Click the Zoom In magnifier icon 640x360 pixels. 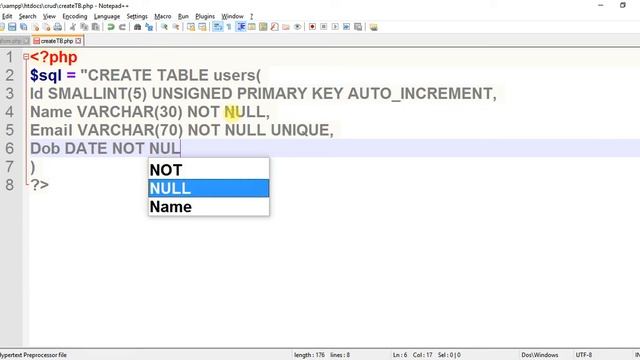point(164,27)
